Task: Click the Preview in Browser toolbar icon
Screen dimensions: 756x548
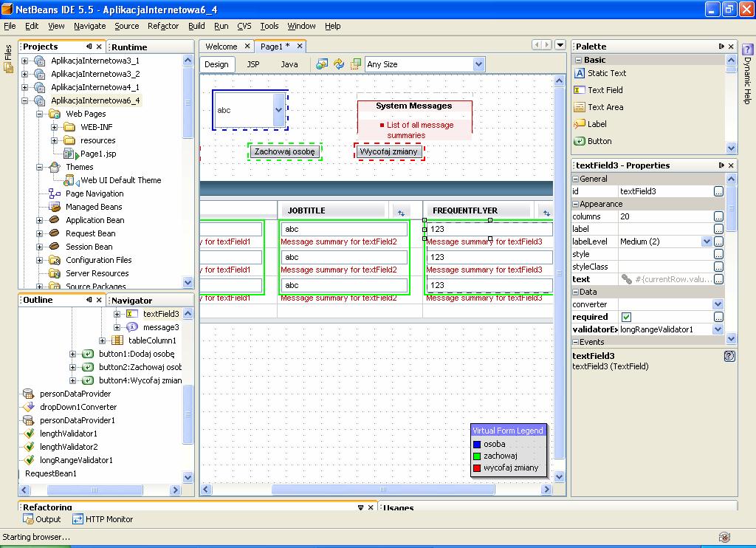Action: click(322, 64)
